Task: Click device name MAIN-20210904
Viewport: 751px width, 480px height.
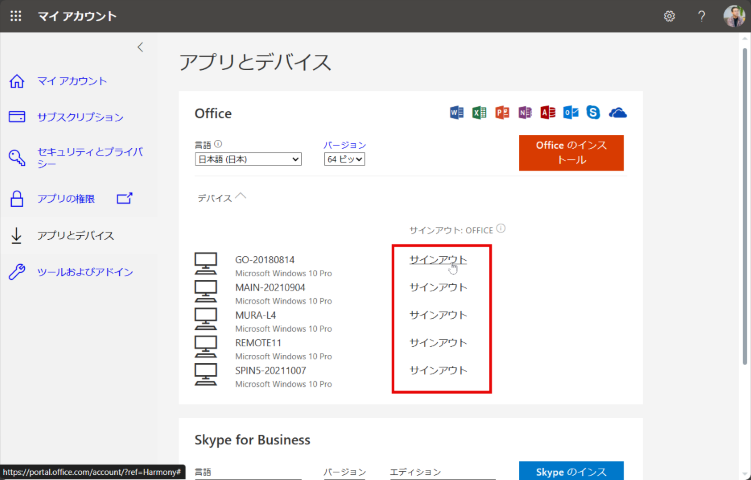Action: [270, 287]
